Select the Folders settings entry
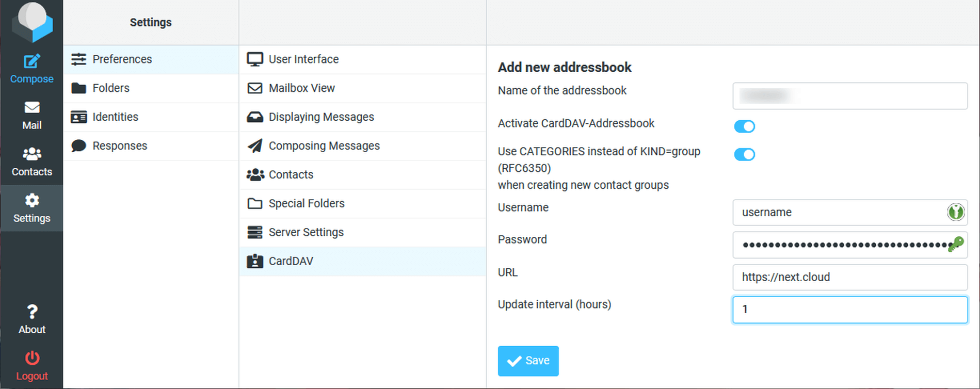This screenshot has width=980, height=389. point(110,88)
